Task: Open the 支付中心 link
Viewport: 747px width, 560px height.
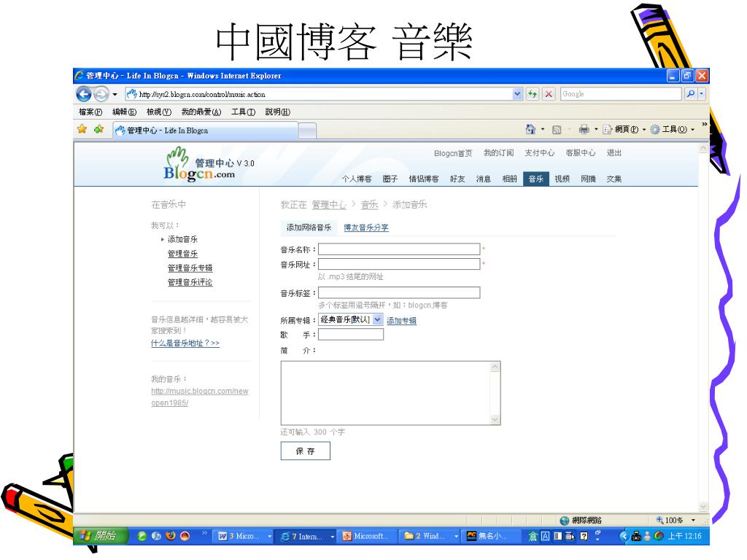Action: click(539, 153)
